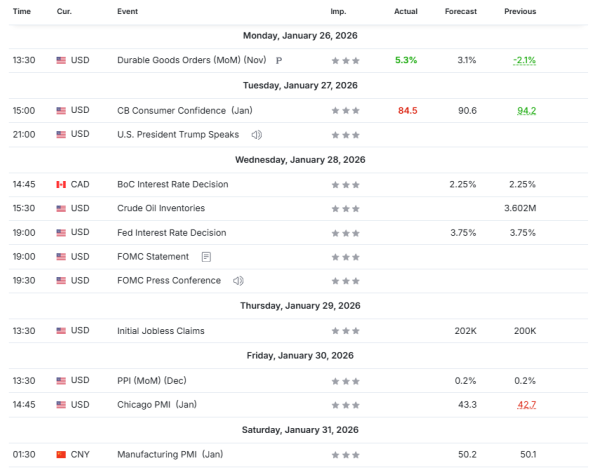Open document icon beside FOMC Statement
600x475 pixels.
coord(206,257)
